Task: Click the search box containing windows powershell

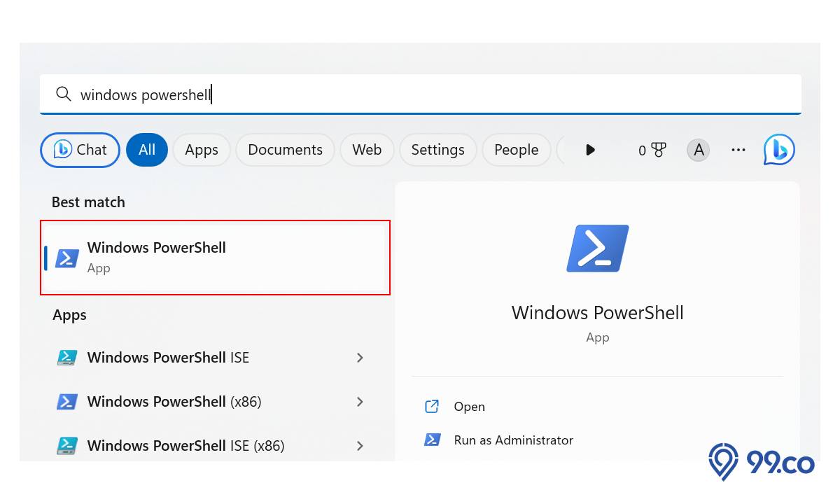Action: [420, 94]
